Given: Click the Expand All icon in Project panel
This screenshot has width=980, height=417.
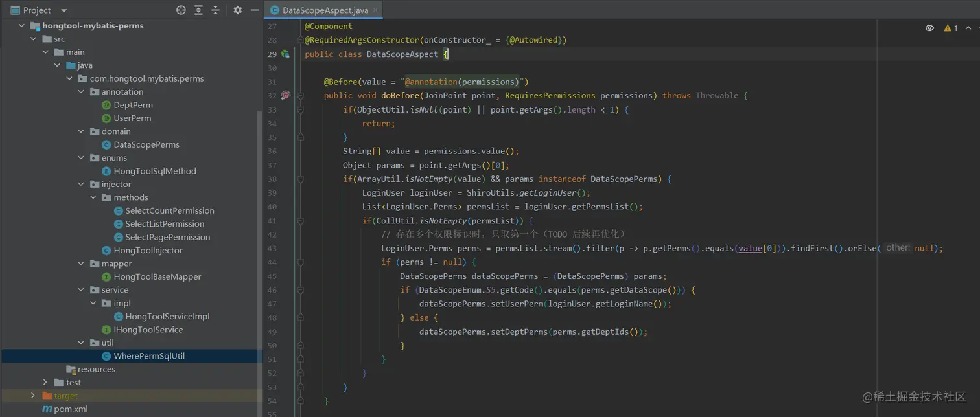Looking at the screenshot, I should 198,10.
